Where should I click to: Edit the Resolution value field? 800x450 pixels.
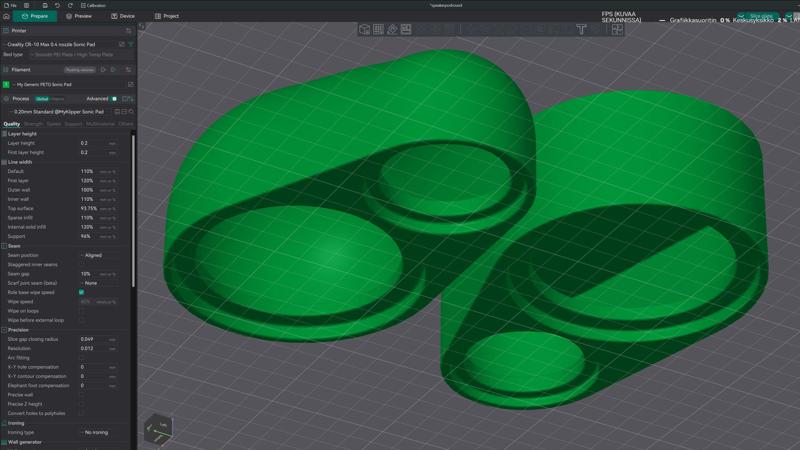98,348
